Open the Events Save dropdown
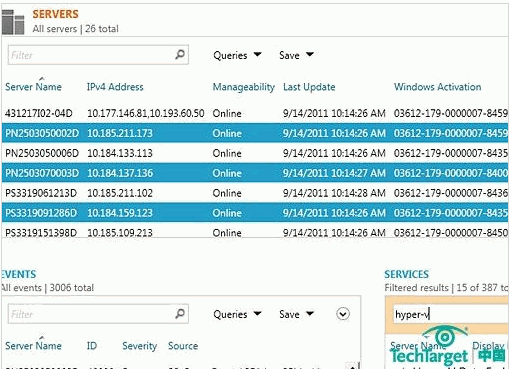This screenshot has height=369, width=509. pos(296,314)
